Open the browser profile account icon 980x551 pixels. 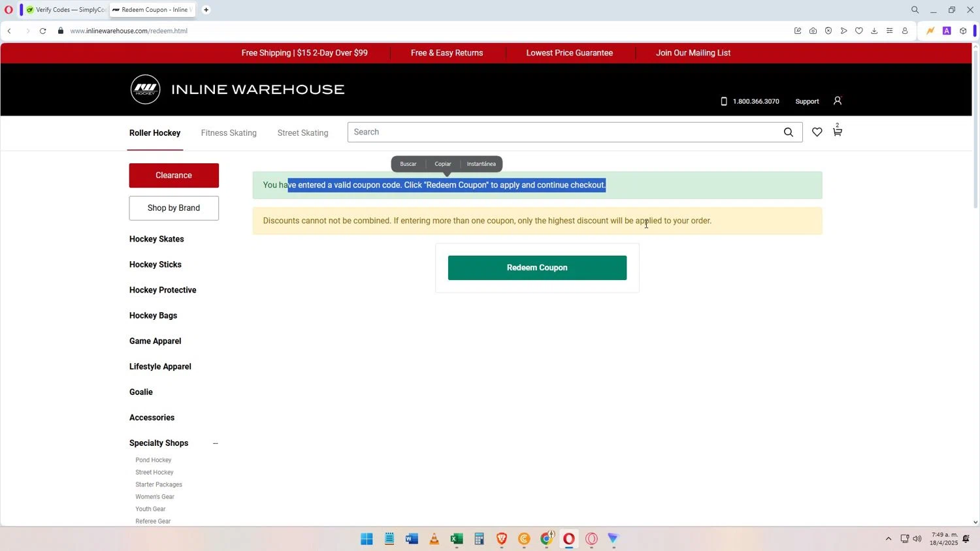pos(905,31)
